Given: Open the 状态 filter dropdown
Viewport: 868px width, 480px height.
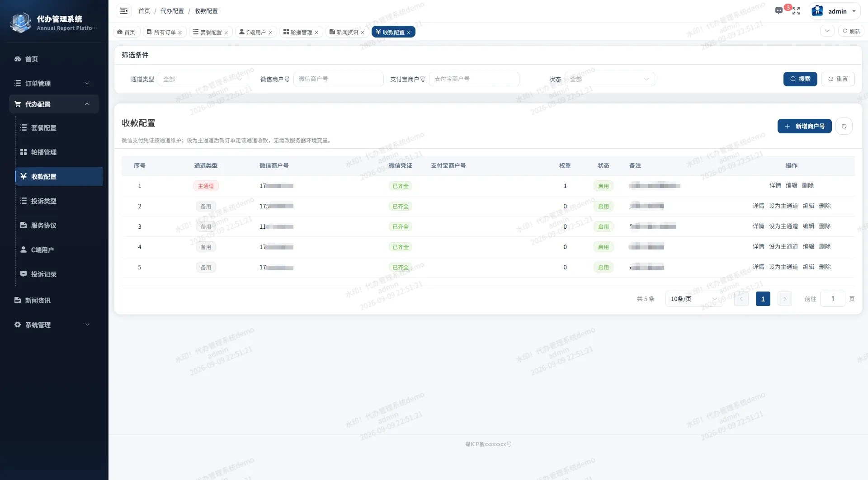Looking at the screenshot, I should [610, 79].
